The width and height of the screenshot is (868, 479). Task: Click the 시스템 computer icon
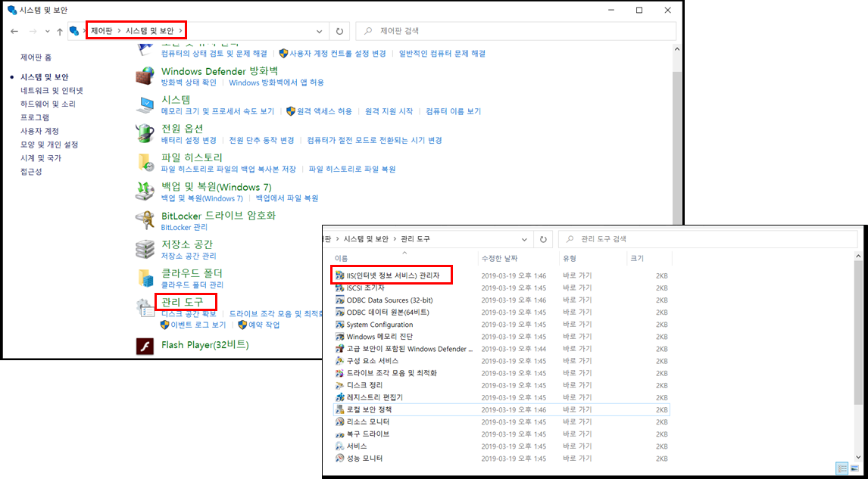pos(145,104)
